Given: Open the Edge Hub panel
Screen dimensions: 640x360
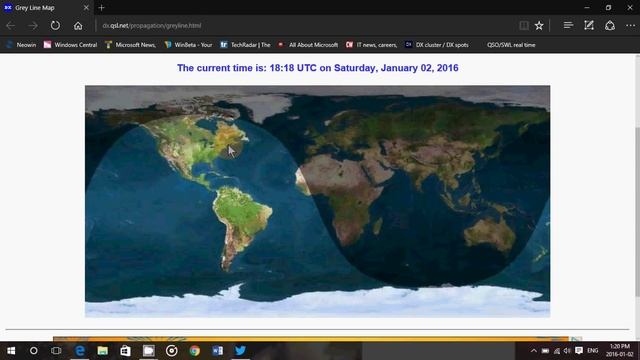Looking at the screenshot, I should (x=568, y=25).
